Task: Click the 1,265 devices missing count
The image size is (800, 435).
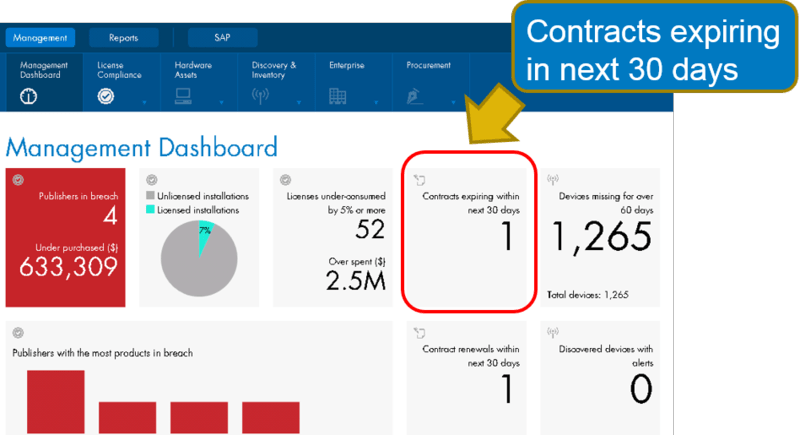Action: [600, 239]
